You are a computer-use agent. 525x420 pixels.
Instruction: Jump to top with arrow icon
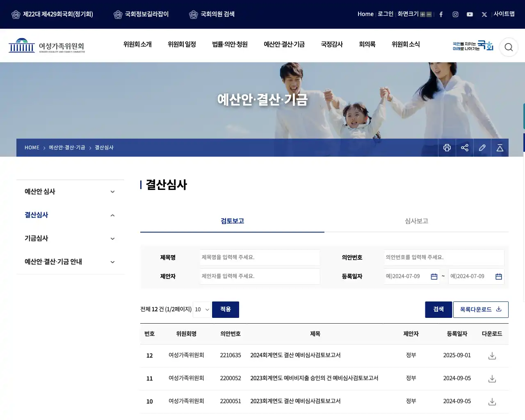500,148
